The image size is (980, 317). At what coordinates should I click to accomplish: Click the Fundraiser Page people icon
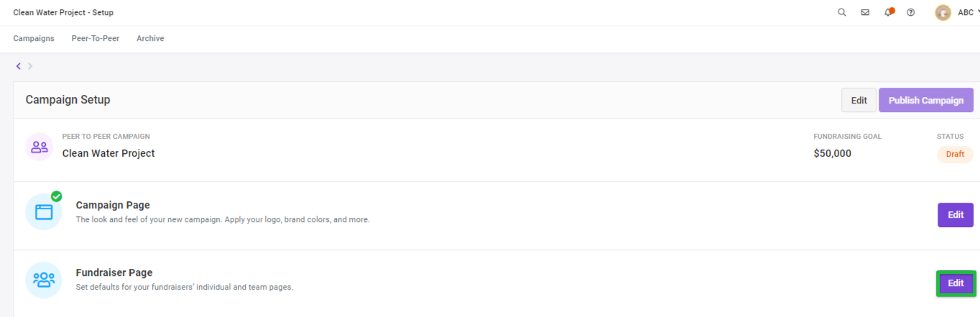[x=44, y=280]
